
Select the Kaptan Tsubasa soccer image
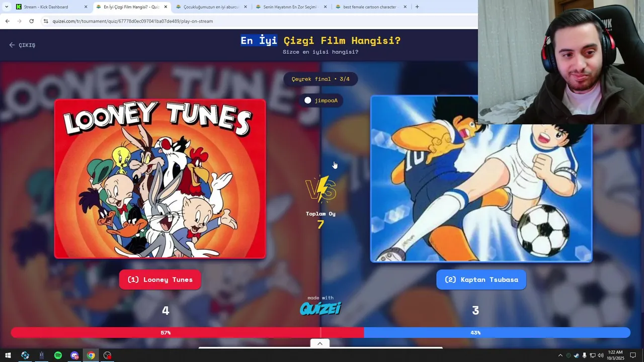(x=481, y=178)
